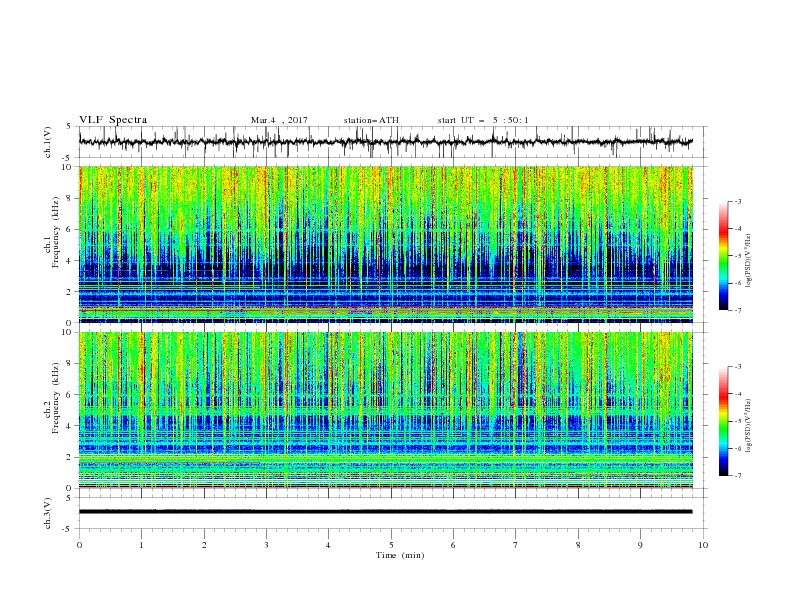Click the "10" minute tick on time axis
Screen dimensions: 792x612
(x=703, y=545)
